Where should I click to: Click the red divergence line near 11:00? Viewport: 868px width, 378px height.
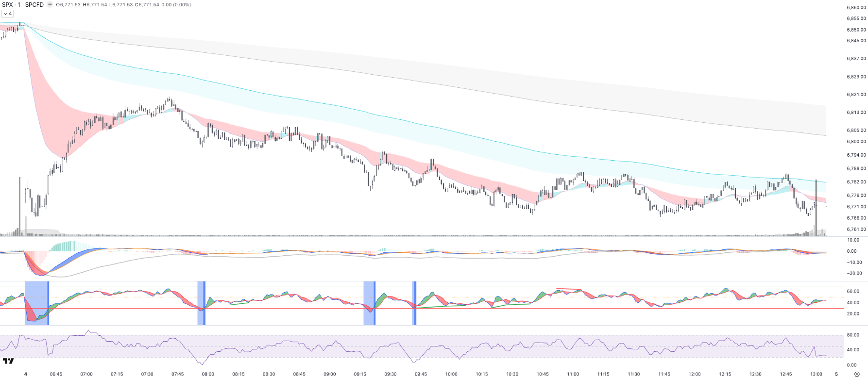(x=568, y=289)
